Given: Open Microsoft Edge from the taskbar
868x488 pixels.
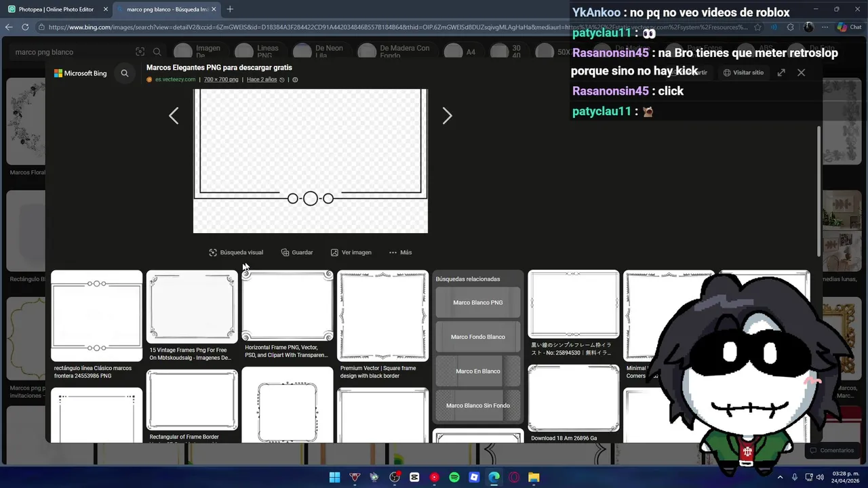Looking at the screenshot, I should pos(494,477).
